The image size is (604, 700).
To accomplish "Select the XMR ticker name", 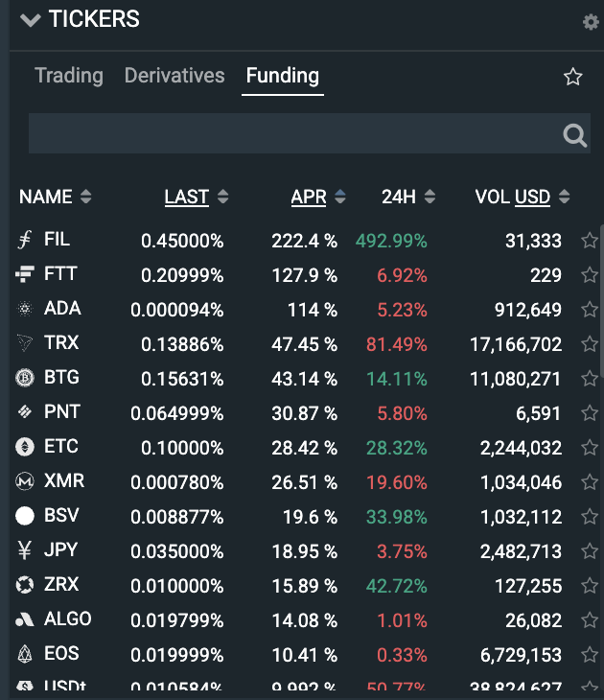I will tap(64, 480).
